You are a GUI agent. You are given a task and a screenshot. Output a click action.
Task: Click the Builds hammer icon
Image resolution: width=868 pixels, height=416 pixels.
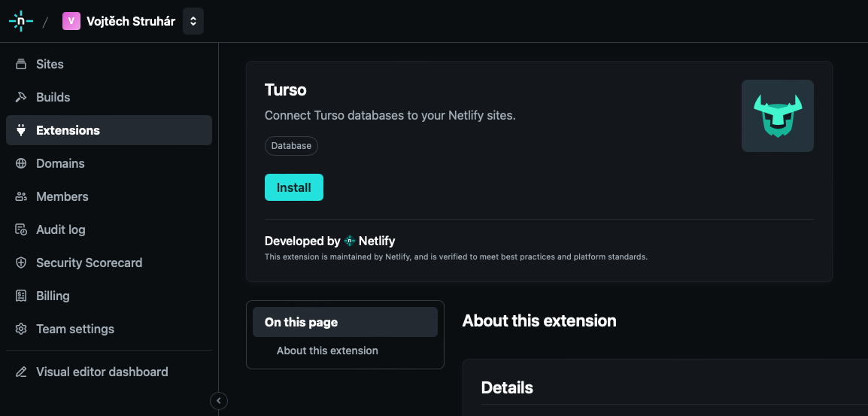pos(21,98)
